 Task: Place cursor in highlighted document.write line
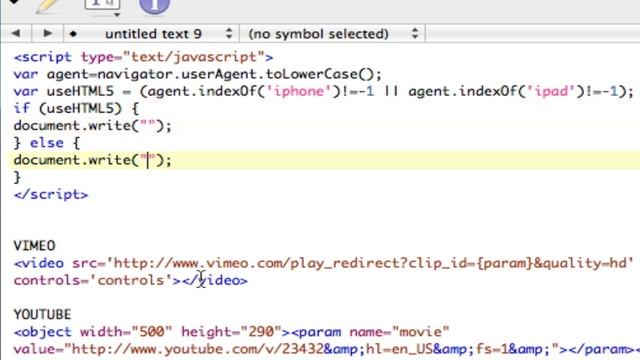coord(324,160)
